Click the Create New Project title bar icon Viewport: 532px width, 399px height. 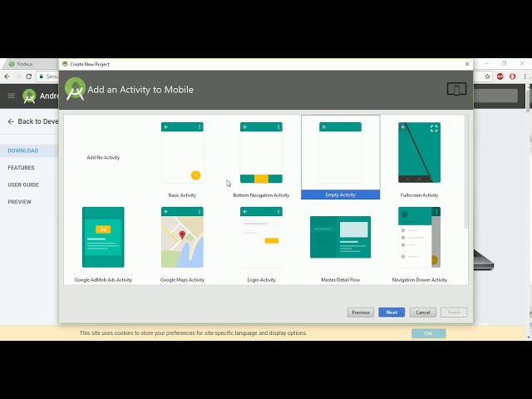click(65, 64)
